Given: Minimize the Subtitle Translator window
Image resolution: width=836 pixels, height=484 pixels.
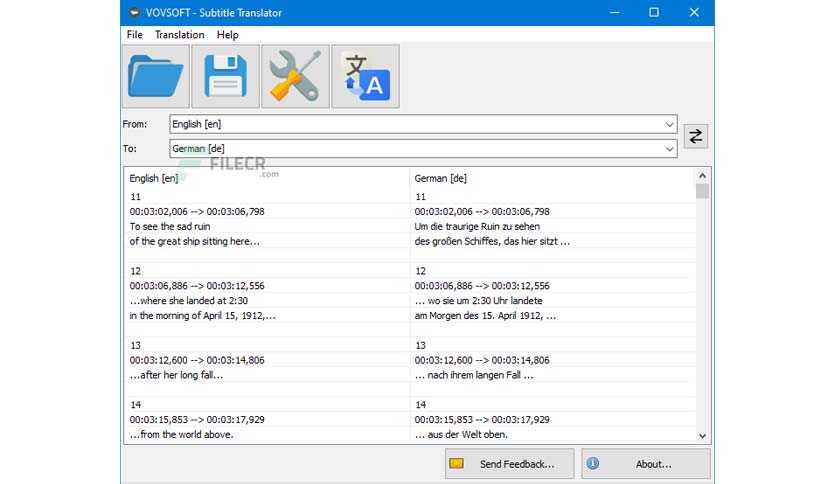Looking at the screenshot, I should [x=615, y=12].
